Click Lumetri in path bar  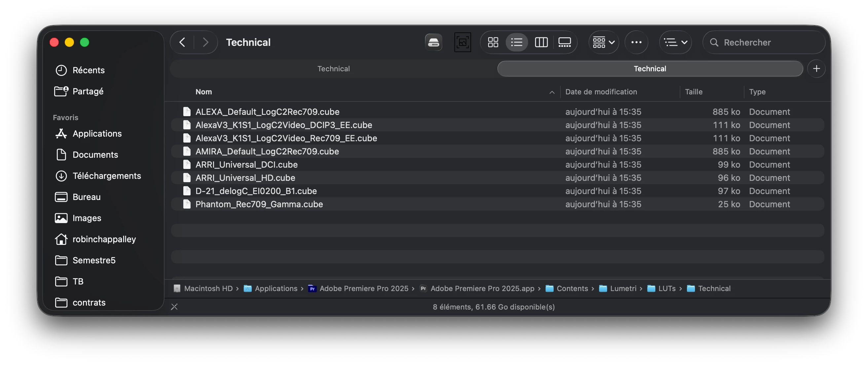[x=618, y=288]
